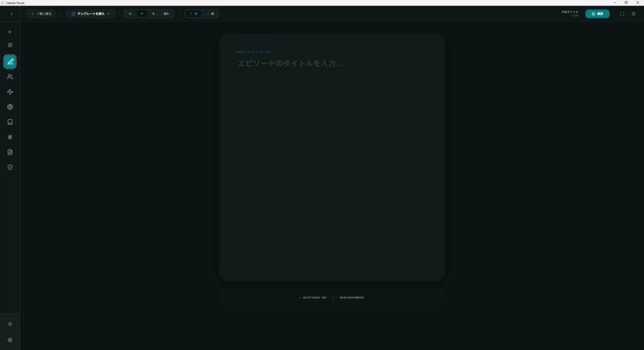Click the episode title input field
Screen dimensions: 644x350
coord(331,63)
